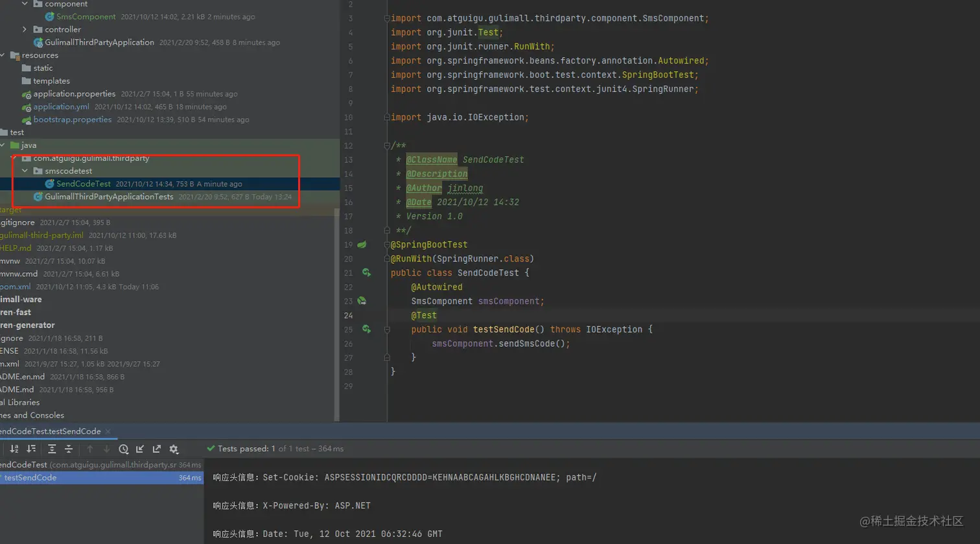980x544 pixels.
Task: Click the application.properties file icon
Action: click(27, 94)
